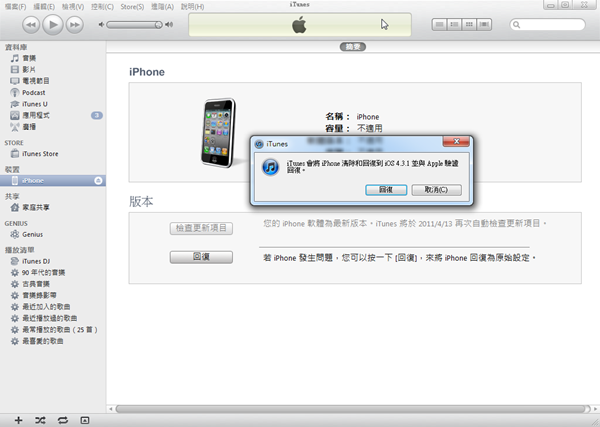Click the low-volume speaker icon
This screenshot has width=600, height=427.
click(x=101, y=24)
